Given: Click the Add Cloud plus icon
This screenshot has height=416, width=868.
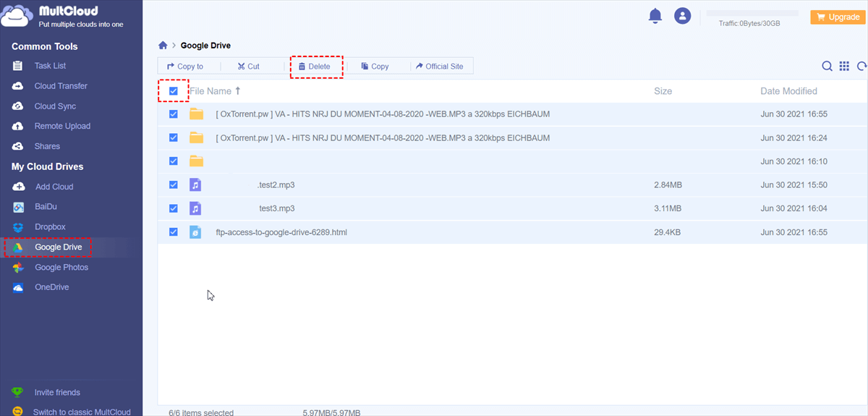Looking at the screenshot, I should tap(19, 187).
